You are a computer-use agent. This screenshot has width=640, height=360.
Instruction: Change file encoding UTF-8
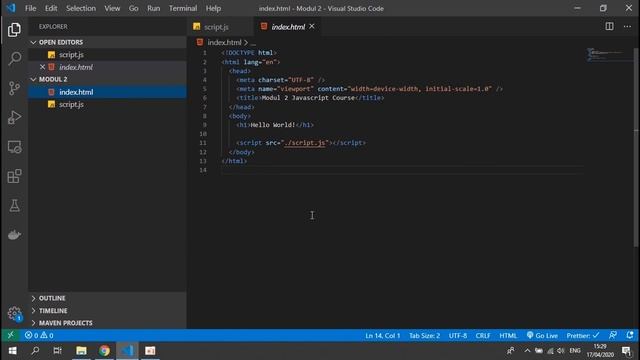pyautogui.click(x=458, y=336)
